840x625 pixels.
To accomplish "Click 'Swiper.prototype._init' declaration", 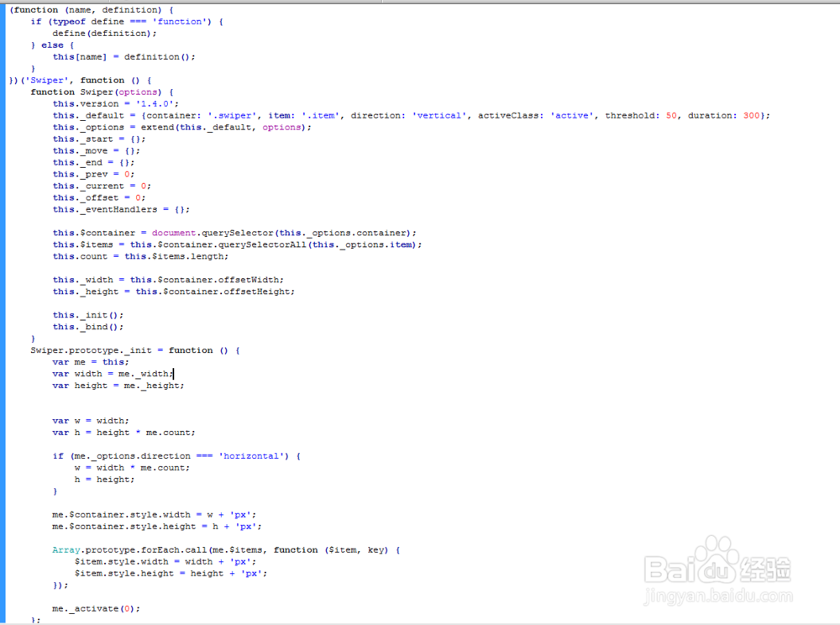I will (x=135, y=351).
